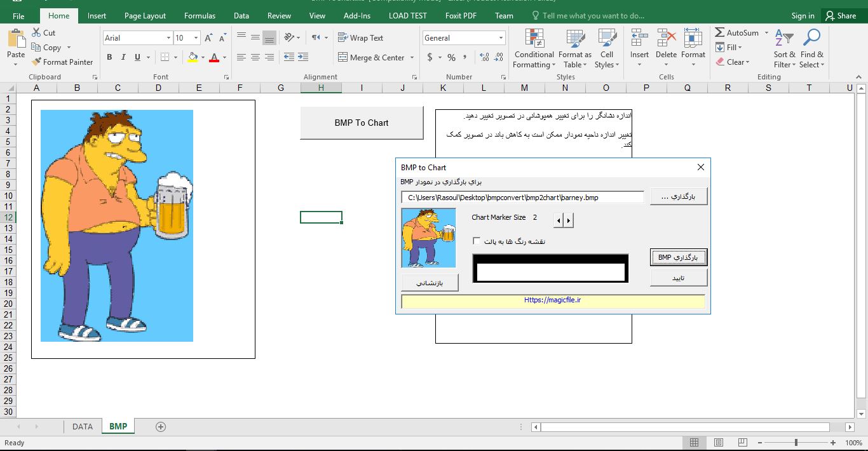Open Sort & Filter menu

(x=784, y=49)
